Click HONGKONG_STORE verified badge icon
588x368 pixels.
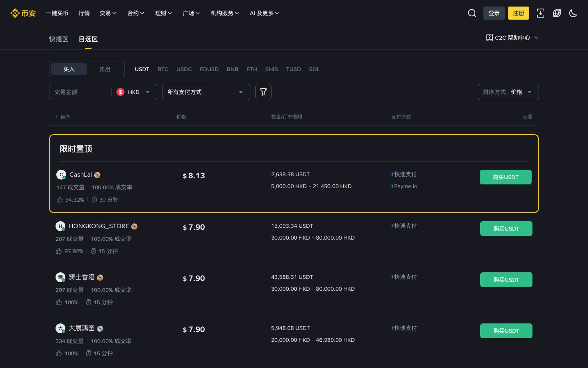point(134,227)
